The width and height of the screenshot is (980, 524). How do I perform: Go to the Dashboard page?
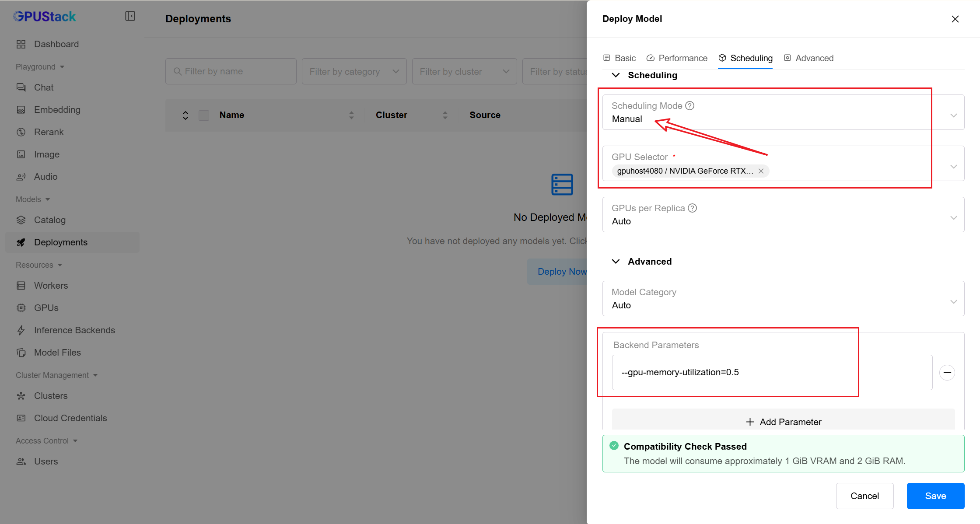[56, 44]
